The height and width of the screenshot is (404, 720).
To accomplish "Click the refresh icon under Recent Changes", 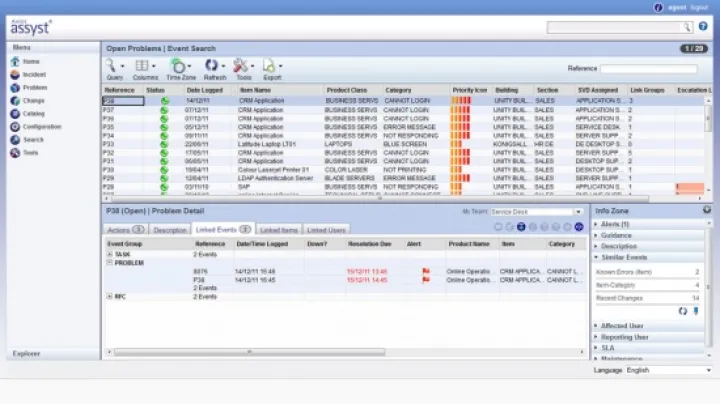I will (683, 311).
